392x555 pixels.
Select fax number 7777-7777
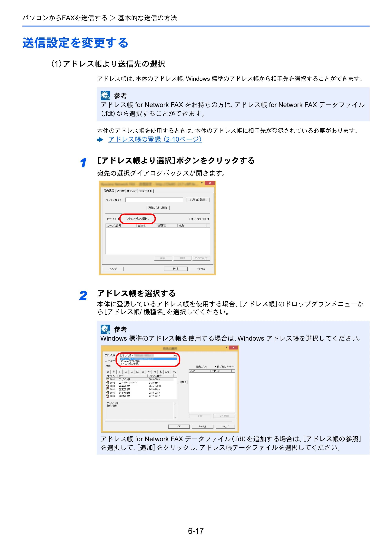154,396
